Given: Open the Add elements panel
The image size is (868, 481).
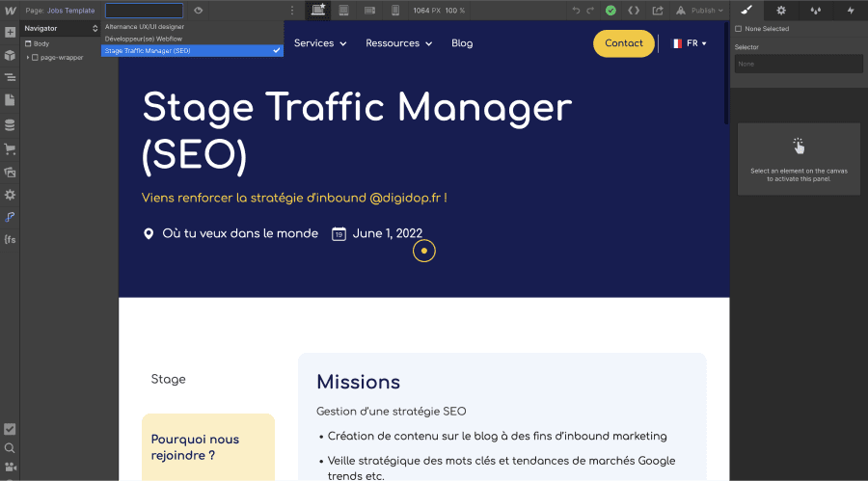Looking at the screenshot, I should coord(10,32).
